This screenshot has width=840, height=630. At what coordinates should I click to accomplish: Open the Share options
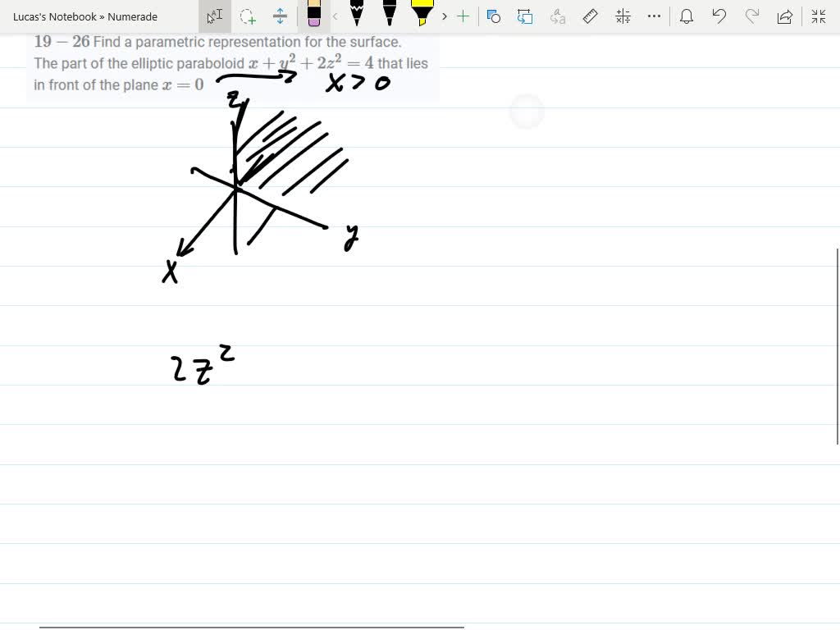(x=784, y=16)
